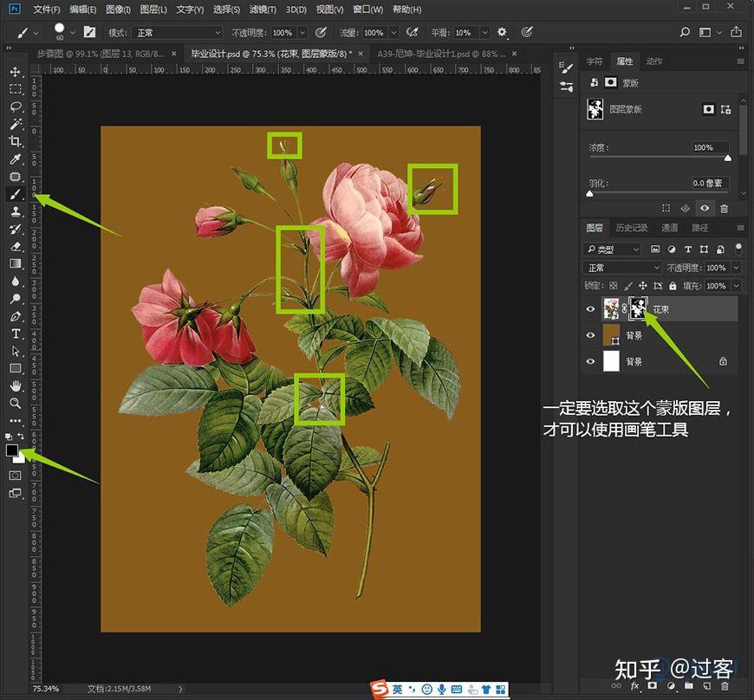Image resolution: width=754 pixels, height=700 pixels.
Task: Click the foreground color swatch
Action: tap(11, 450)
